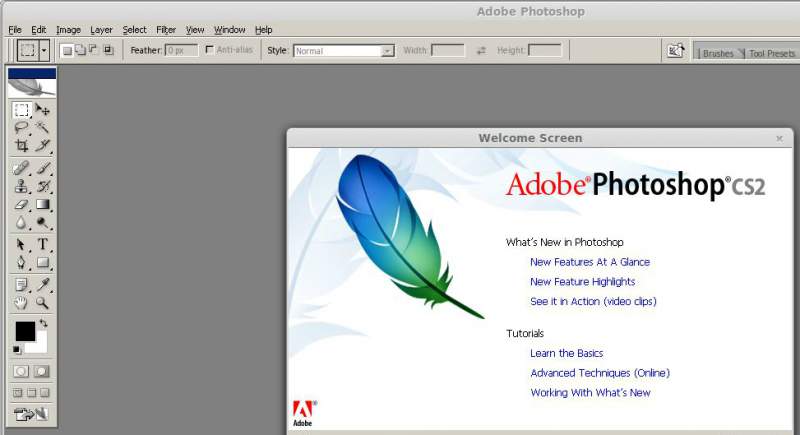The width and height of the screenshot is (800, 435).
Task: Open the Layer menu
Action: click(101, 30)
